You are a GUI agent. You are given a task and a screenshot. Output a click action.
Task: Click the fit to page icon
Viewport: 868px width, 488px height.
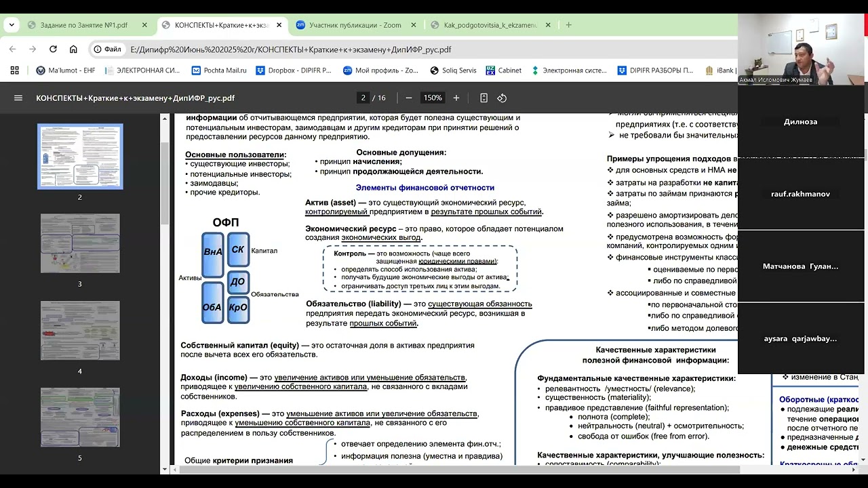484,98
